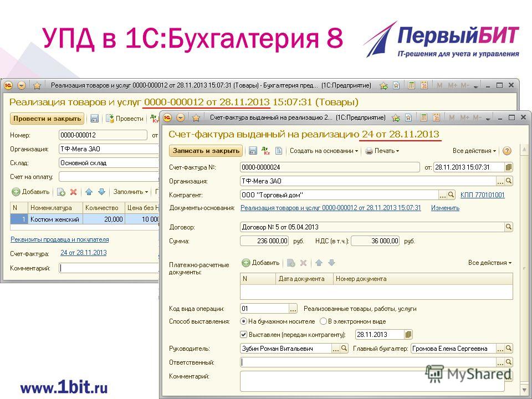Image resolution: width=532 pixels, height=399 pixels.
Task: Open selection ellipsis for Контрагент field
Action: click(442, 195)
